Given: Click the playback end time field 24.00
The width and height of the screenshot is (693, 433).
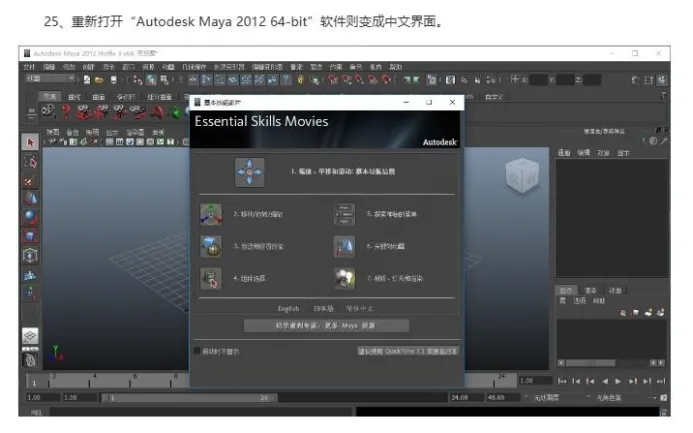Looking at the screenshot, I should tap(466, 398).
